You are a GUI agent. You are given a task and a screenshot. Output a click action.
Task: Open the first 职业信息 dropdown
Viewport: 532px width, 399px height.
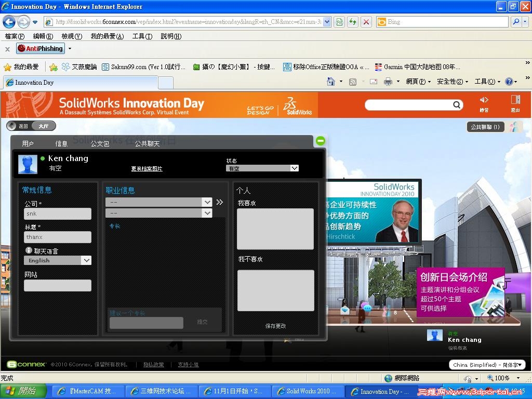159,202
